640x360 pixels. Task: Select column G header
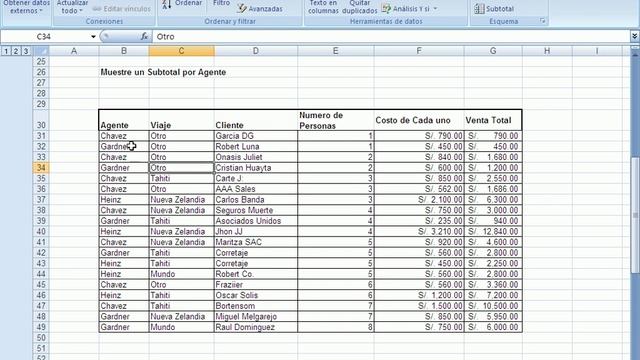[493, 51]
